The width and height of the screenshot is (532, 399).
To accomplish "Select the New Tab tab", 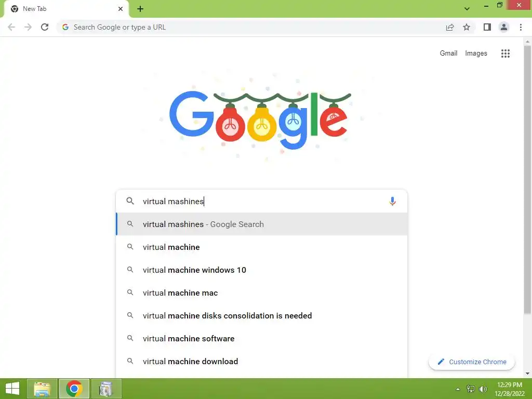I will tap(66, 9).
